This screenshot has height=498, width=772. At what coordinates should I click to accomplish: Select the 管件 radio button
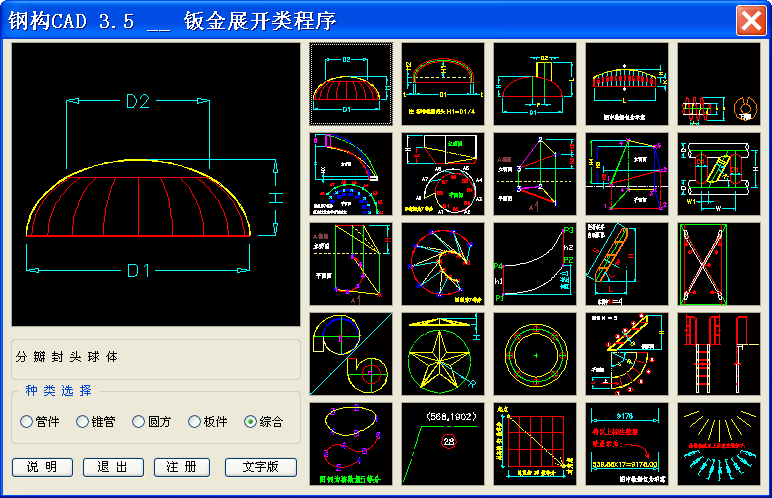(27, 422)
